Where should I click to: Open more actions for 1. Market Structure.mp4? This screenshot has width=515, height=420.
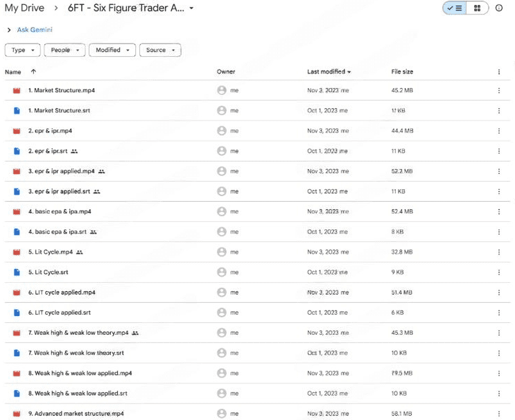click(x=498, y=90)
